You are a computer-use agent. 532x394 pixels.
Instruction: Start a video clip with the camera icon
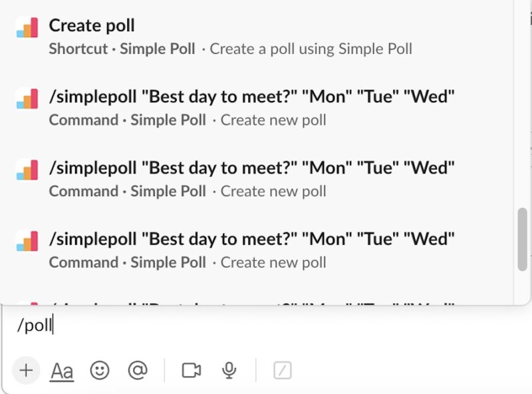click(x=191, y=371)
